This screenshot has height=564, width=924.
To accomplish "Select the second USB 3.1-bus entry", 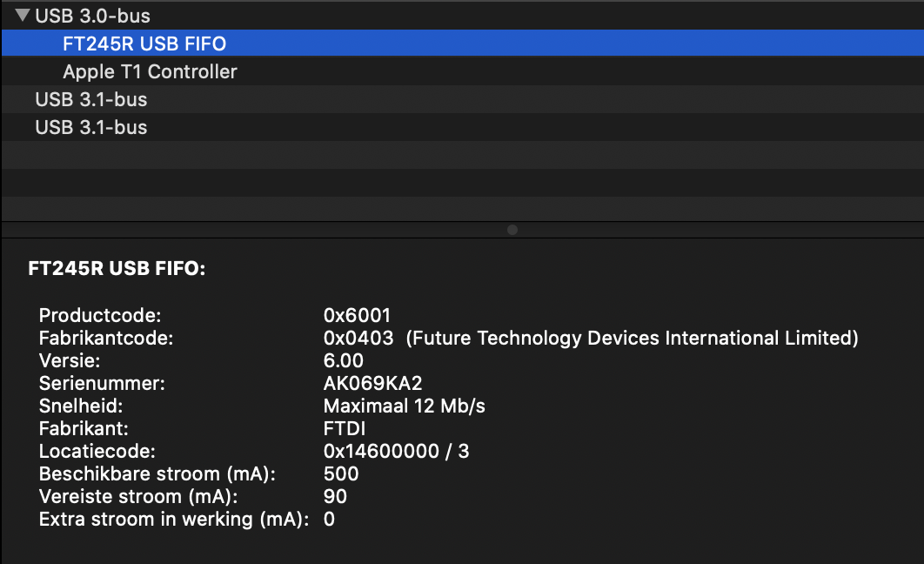I will coord(90,127).
